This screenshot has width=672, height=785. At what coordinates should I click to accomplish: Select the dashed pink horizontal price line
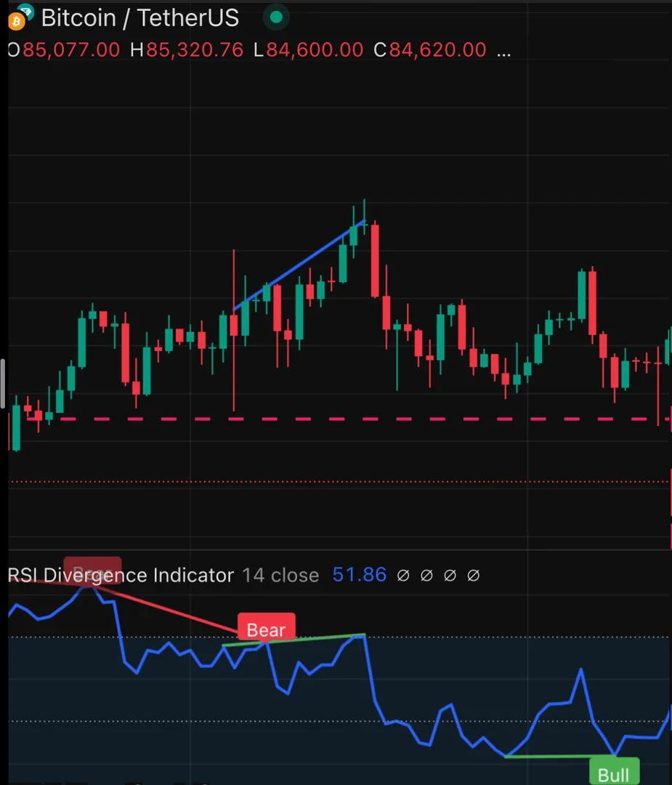pos(340,419)
